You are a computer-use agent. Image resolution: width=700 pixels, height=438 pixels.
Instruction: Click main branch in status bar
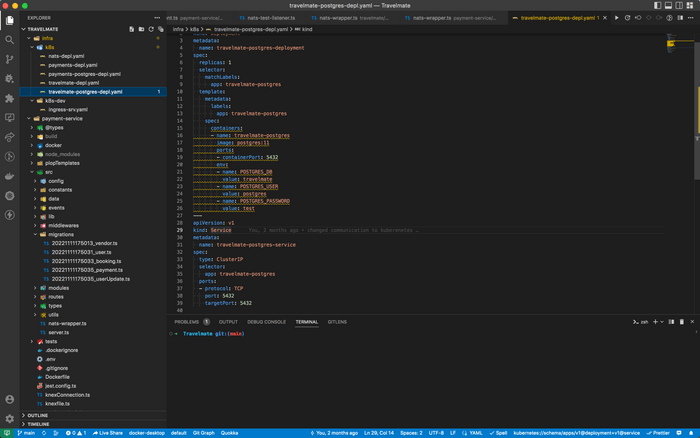click(26, 433)
